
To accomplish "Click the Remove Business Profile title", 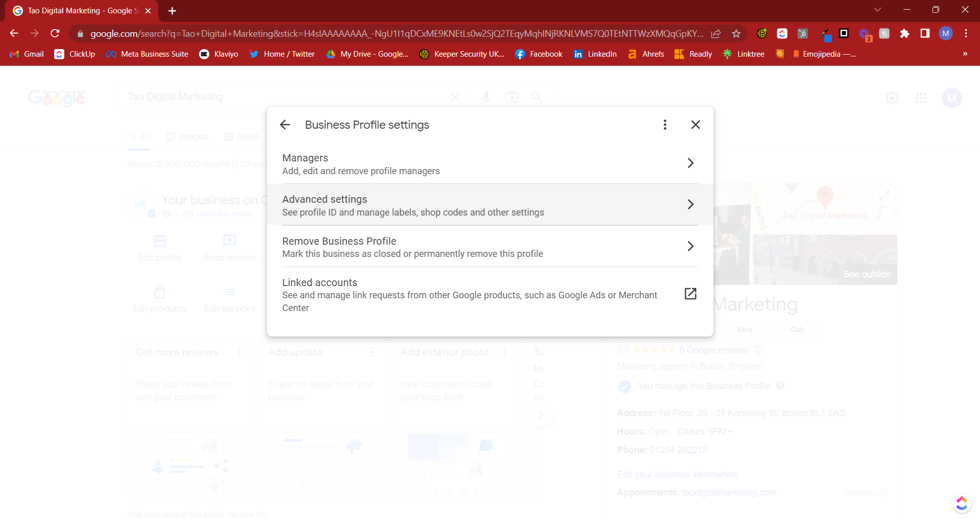I will coord(339,241).
